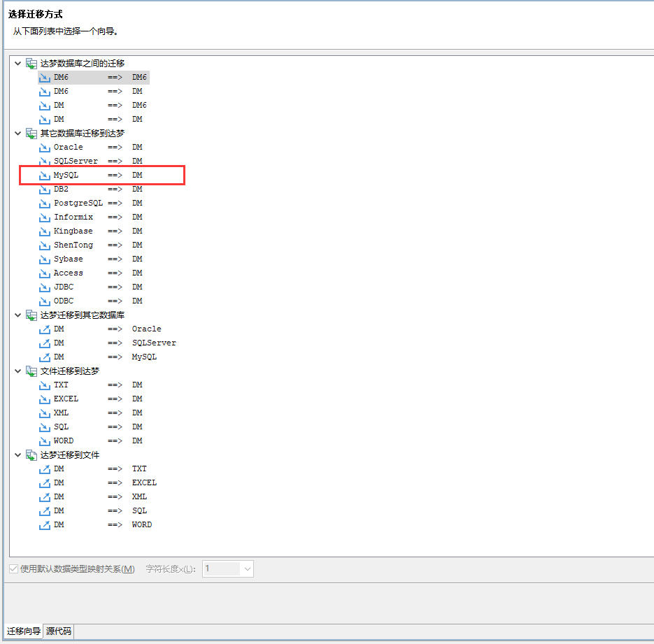Switch to the 源代码 tab
The width and height of the screenshot is (654, 644).
click(x=59, y=631)
